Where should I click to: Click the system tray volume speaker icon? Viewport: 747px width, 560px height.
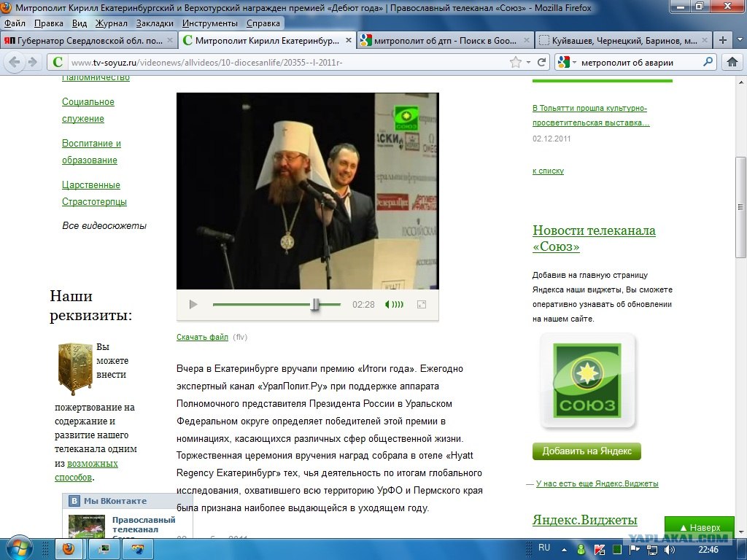coord(670,550)
